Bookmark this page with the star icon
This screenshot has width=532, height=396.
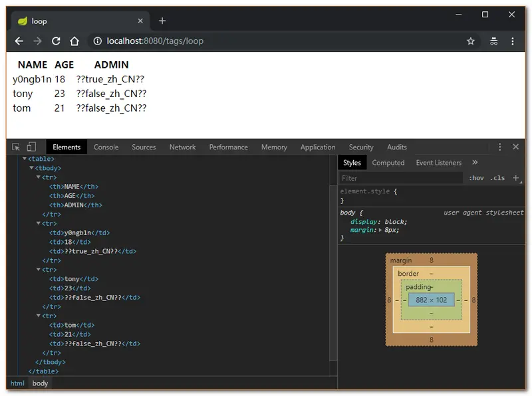point(471,41)
